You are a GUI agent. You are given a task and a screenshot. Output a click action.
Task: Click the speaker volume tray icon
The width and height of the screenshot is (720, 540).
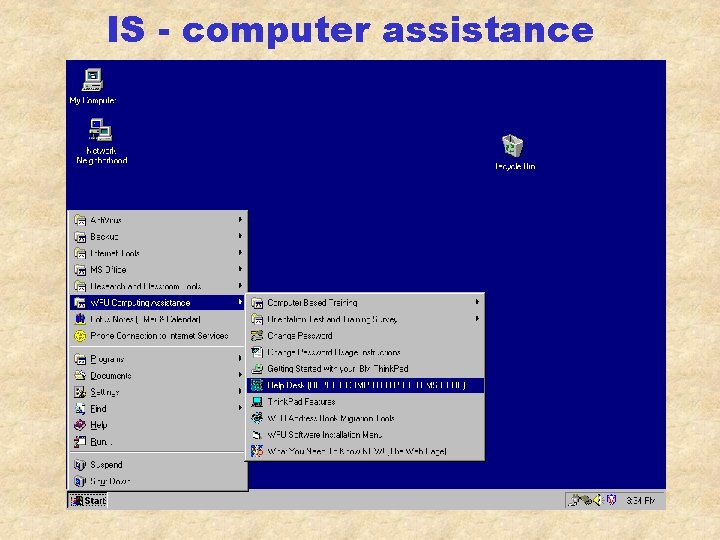point(597,500)
